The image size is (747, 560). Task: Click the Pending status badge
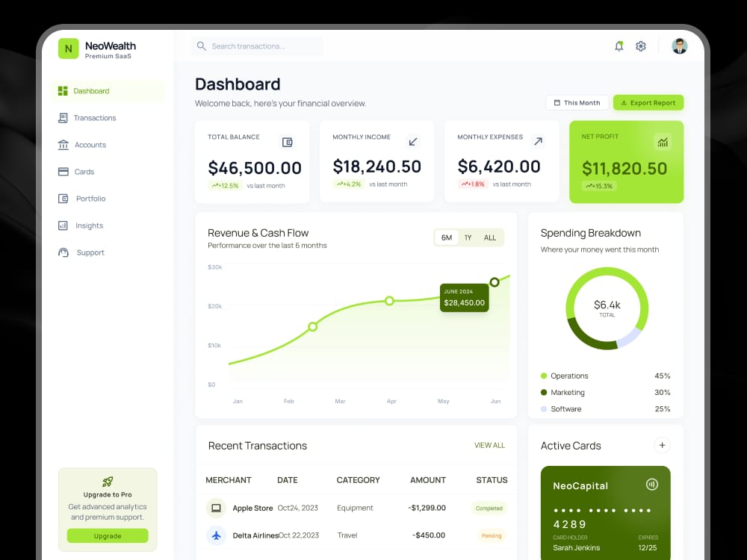[492, 535]
